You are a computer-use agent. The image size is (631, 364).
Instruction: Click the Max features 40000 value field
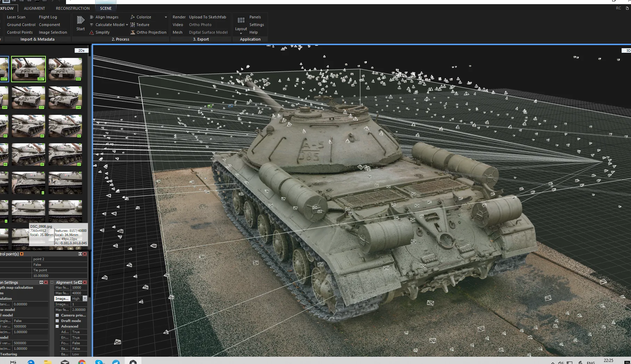pyautogui.click(x=79, y=293)
